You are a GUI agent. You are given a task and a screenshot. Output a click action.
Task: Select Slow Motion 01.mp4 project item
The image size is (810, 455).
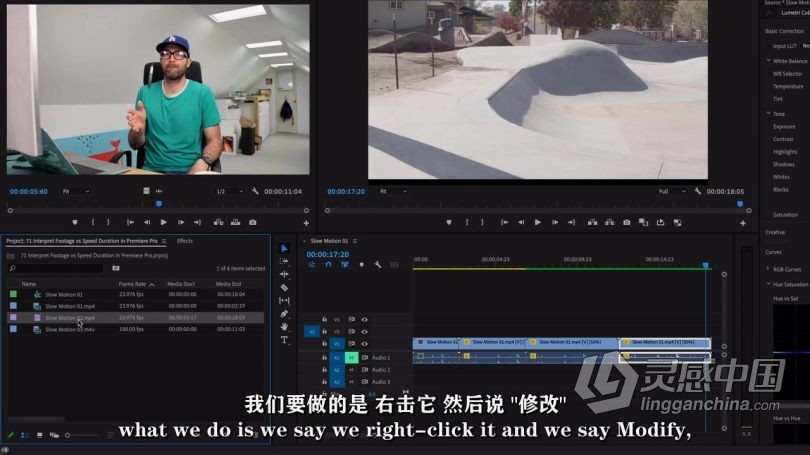(x=70, y=306)
